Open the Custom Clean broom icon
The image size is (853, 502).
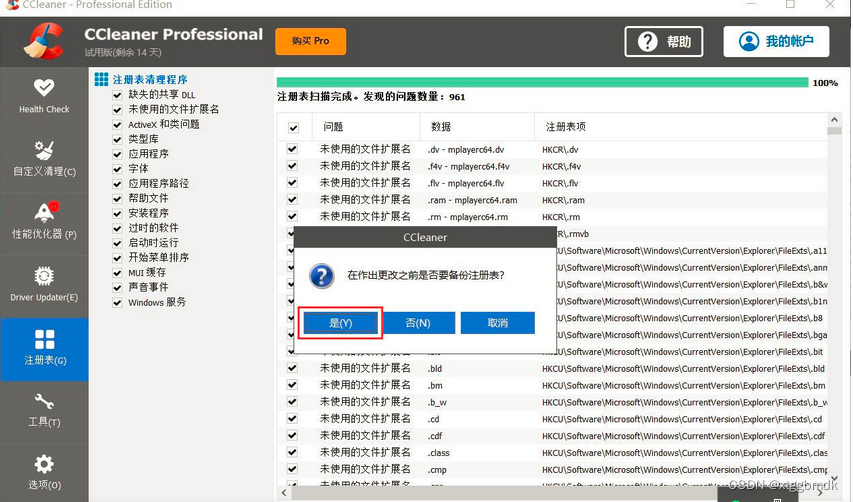(x=44, y=150)
